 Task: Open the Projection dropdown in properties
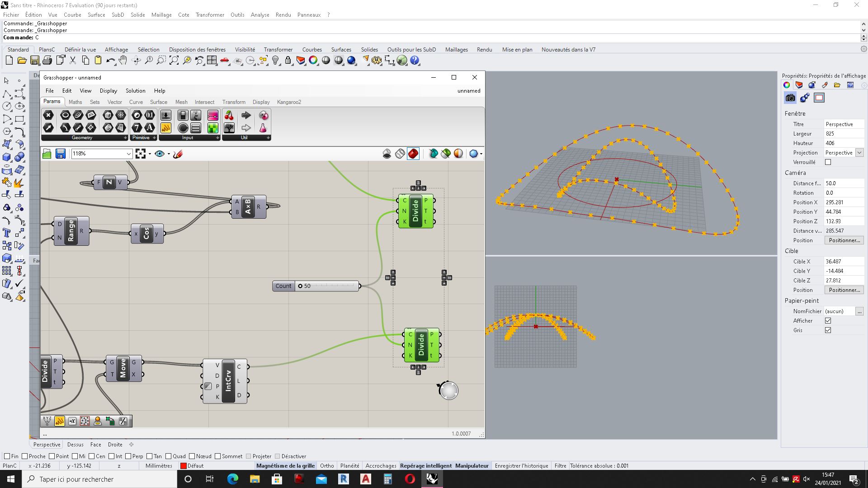click(859, 153)
